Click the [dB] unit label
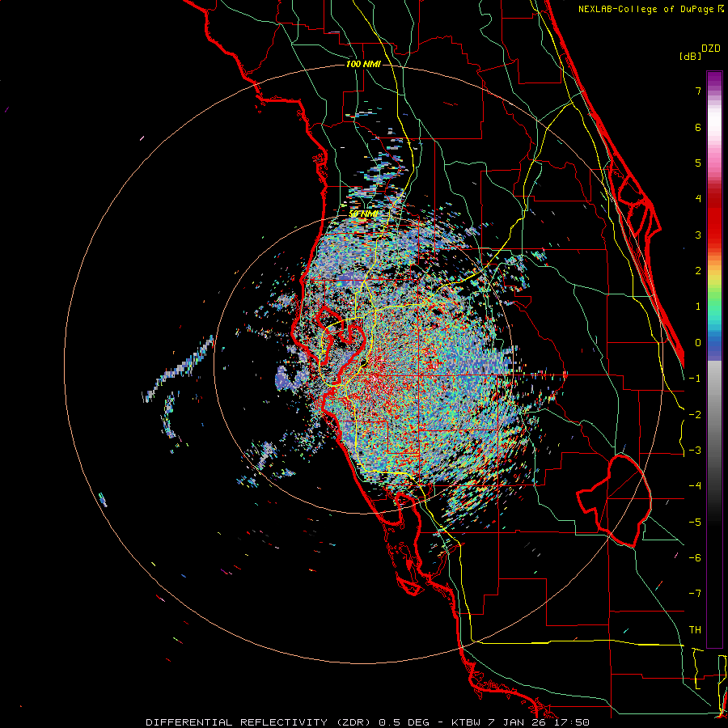 pyautogui.click(x=690, y=57)
